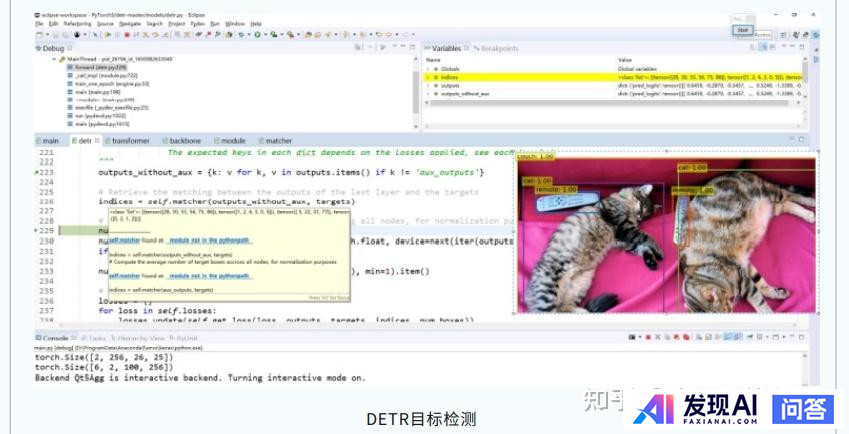Open the Run icon dropdown arrow
This screenshot has width=849, height=434.
coord(265,35)
